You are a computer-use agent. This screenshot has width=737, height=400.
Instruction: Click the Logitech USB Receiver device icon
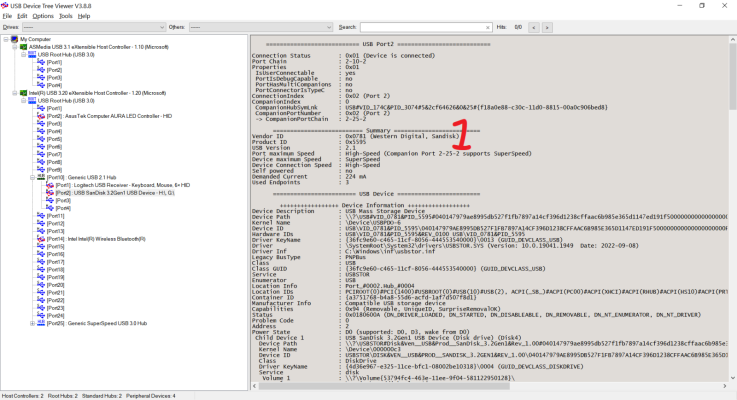(x=50, y=185)
